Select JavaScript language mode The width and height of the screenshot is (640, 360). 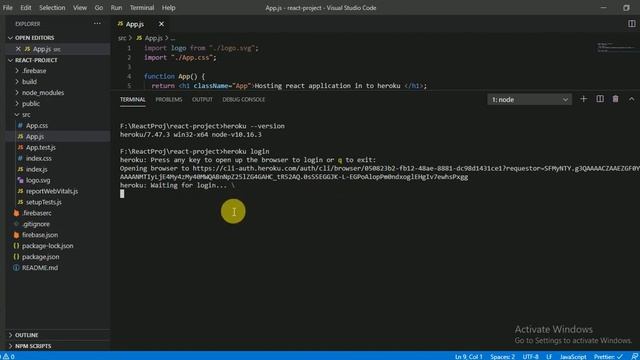coord(573,356)
